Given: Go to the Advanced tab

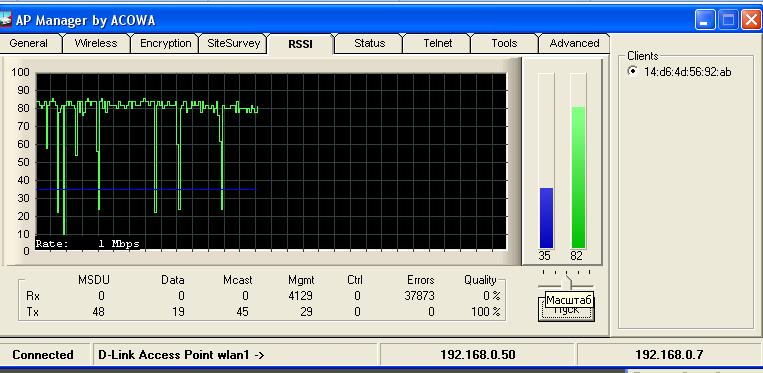Looking at the screenshot, I should click(x=574, y=43).
